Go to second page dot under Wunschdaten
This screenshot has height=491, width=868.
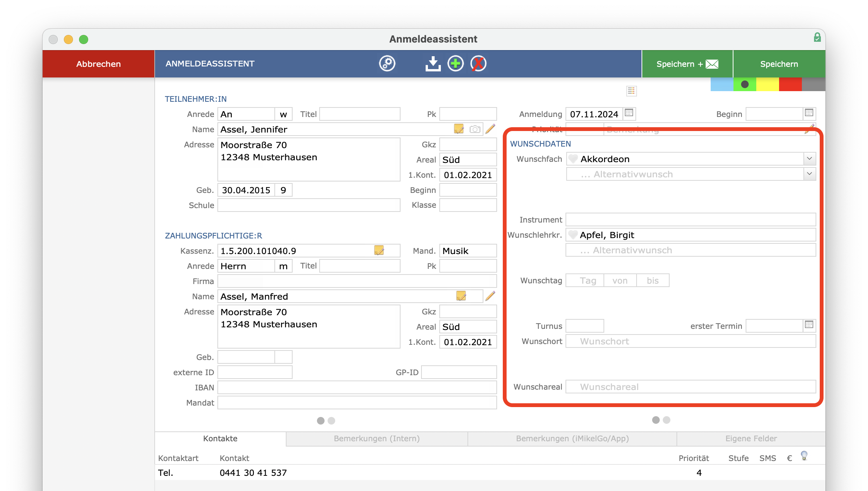coord(667,420)
